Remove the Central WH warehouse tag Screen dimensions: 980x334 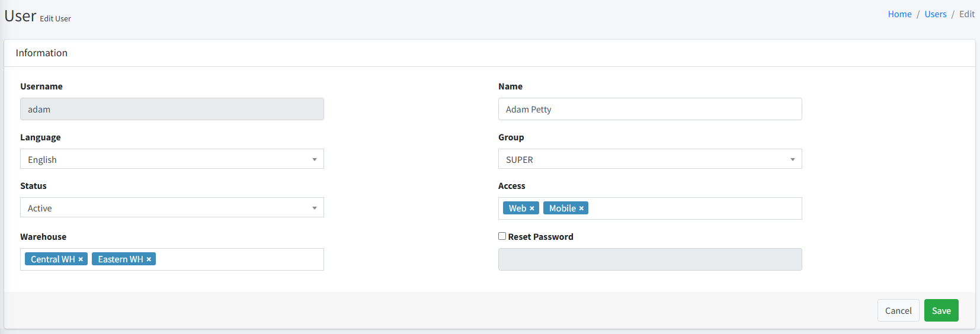click(x=81, y=259)
